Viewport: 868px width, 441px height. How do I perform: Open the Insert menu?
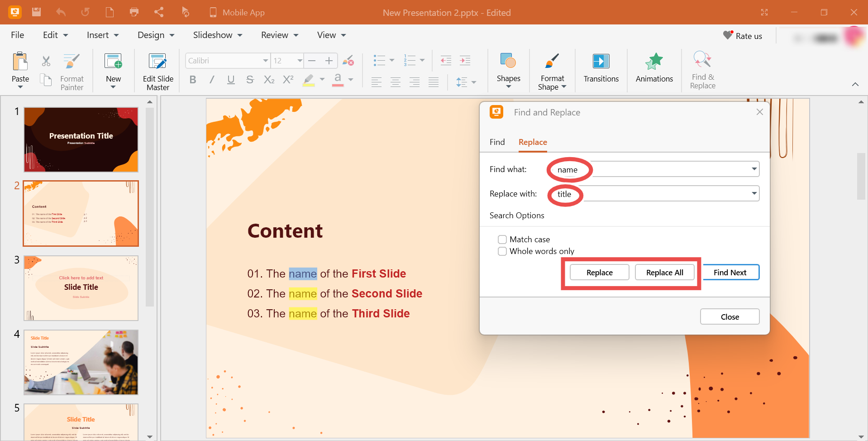click(x=103, y=35)
